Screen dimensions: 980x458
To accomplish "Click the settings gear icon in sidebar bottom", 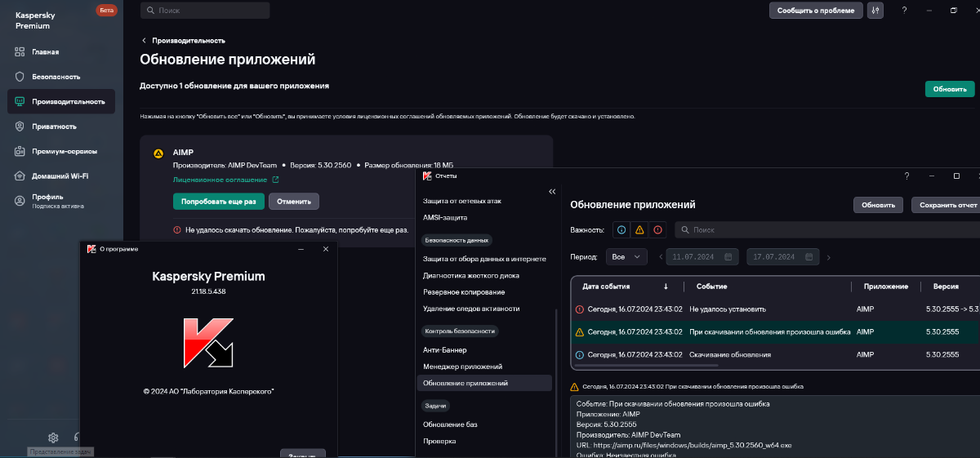I will (53, 438).
